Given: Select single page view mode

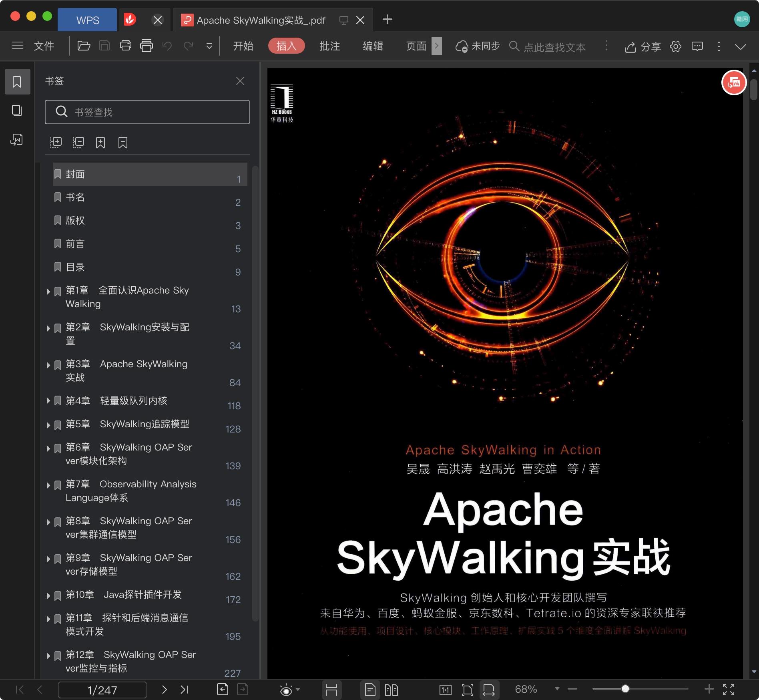Looking at the screenshot, I should (x=370, y=690).
